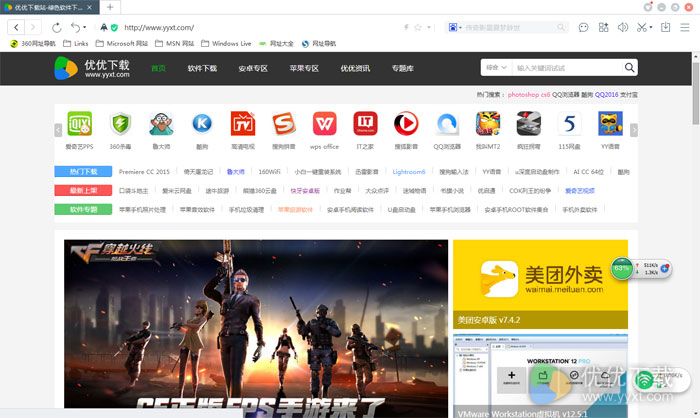Viewport: 700px width, 418px height.
Task: Open the 优优资讯 navigation tab
Action: click(x=355, y=68)
